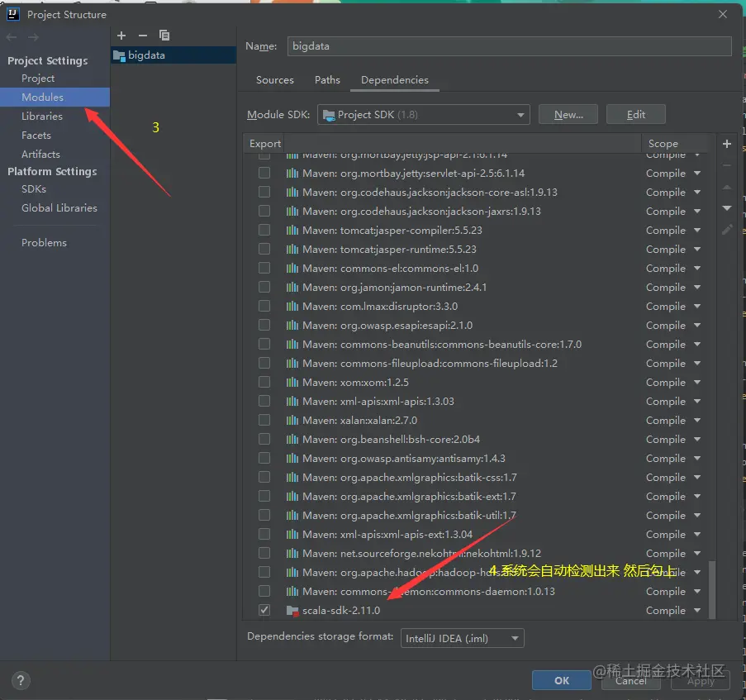This screenshot has height=700, width=746.
Task: Confirm with the OK button
Action: click(x=562, y=680)
